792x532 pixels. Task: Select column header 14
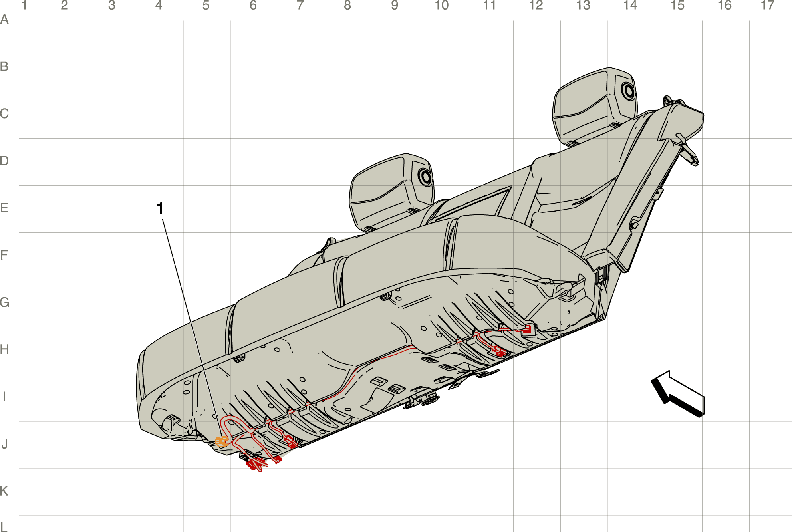click(630, 6)
